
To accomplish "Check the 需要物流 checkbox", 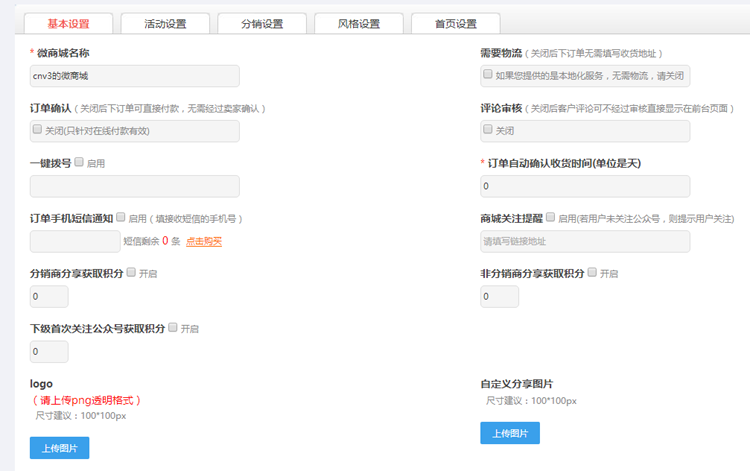I will [x=488, y=74].
